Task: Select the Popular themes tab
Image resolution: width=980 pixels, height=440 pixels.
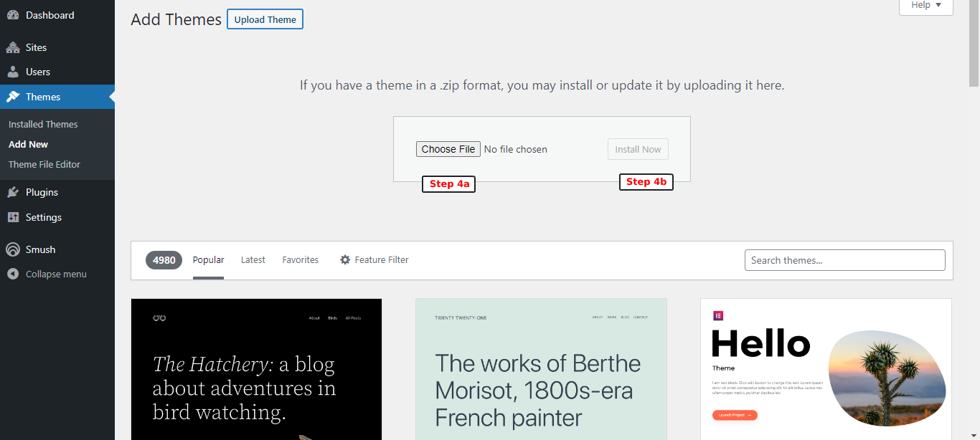Action: click(208, 259)
